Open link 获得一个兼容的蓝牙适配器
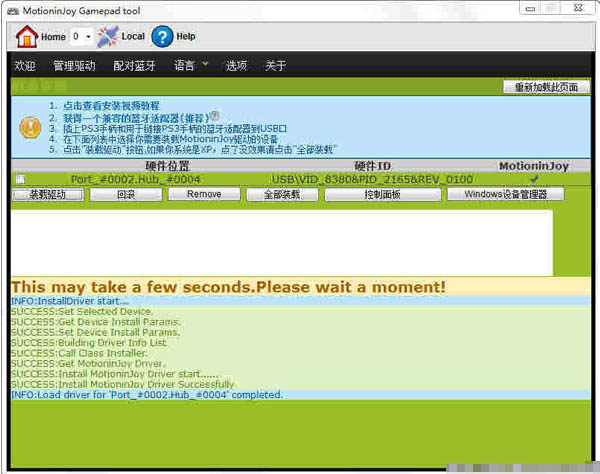Viewport: 600px width, 474px height. [x=136, y=118]
